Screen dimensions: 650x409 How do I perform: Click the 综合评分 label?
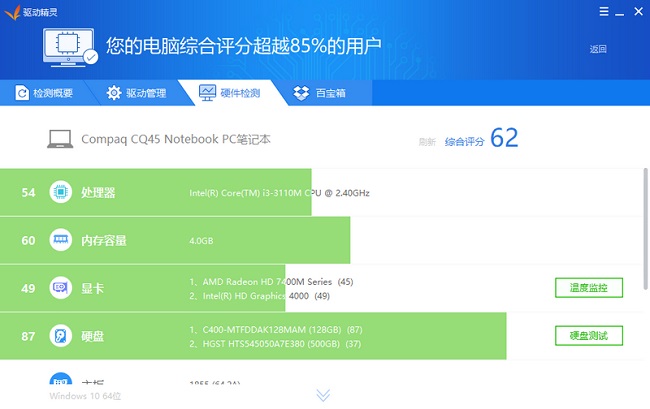pos(464,142)
